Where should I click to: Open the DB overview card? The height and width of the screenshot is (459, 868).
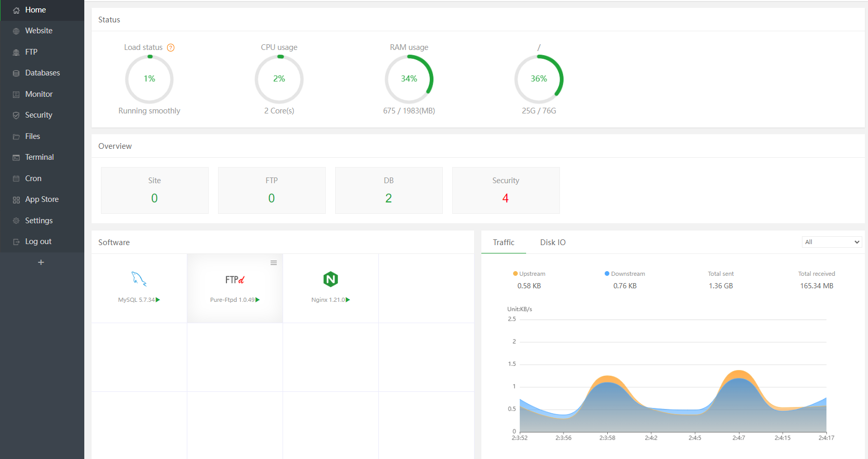coord(389,190)
